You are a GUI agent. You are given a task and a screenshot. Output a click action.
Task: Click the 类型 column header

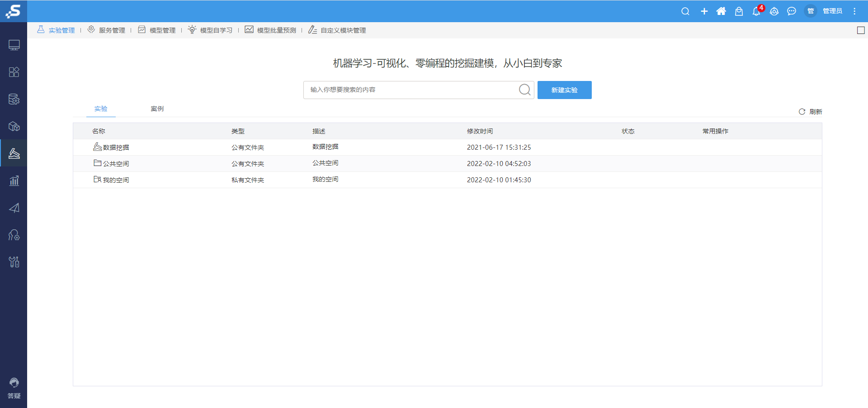[238, 131]
